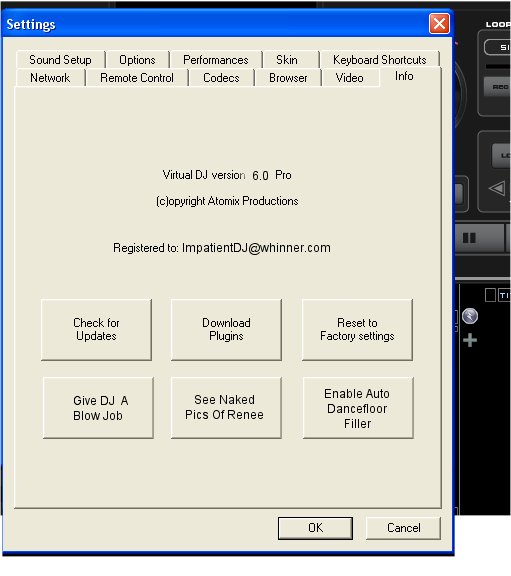The width and height of the screenshot is (511, 576).
Task: Switch to the Sound Setup tab
Action: point(60,60)
